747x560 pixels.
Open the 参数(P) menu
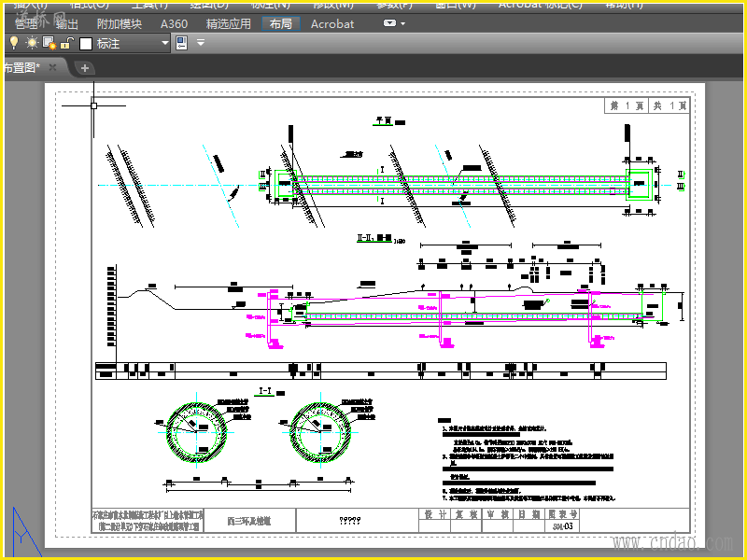tap(394, 5)
